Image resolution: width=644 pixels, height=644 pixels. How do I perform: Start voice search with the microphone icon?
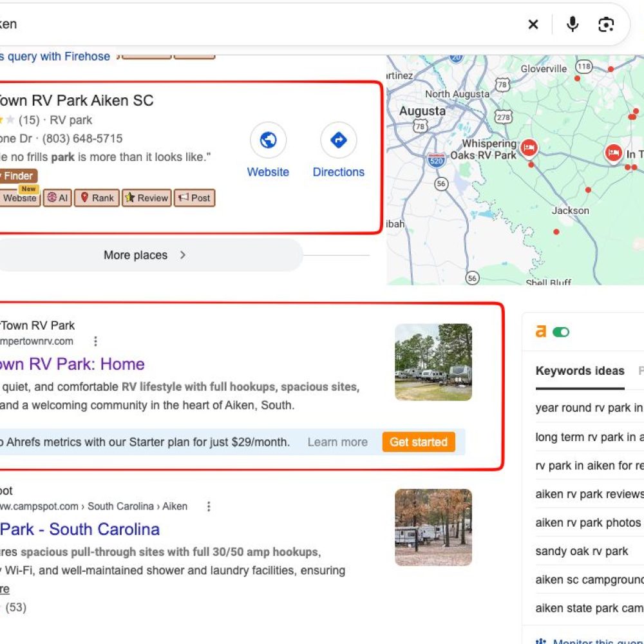572,24
